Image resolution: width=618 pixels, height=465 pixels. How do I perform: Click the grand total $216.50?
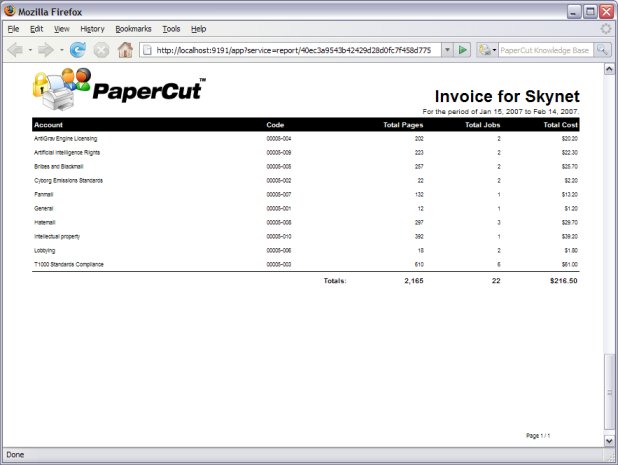point(564,281)
